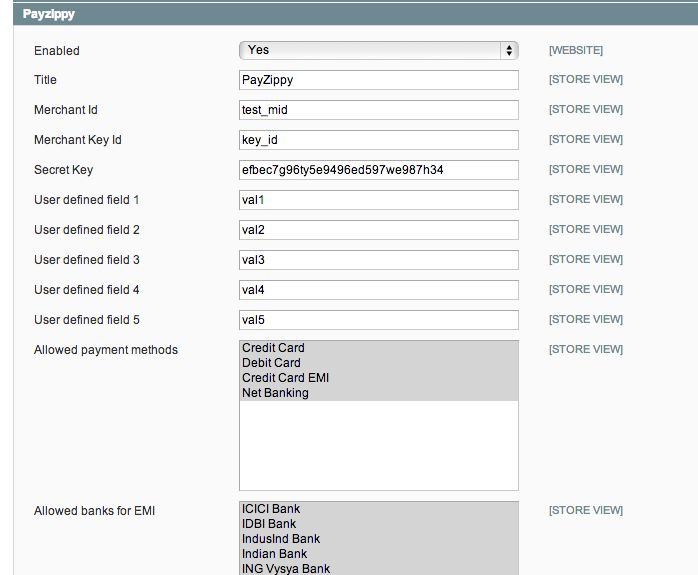The width and height of the screenshot is (698, 575).
Task: Choose Debit Card payment method option
Action: [271, 363]
